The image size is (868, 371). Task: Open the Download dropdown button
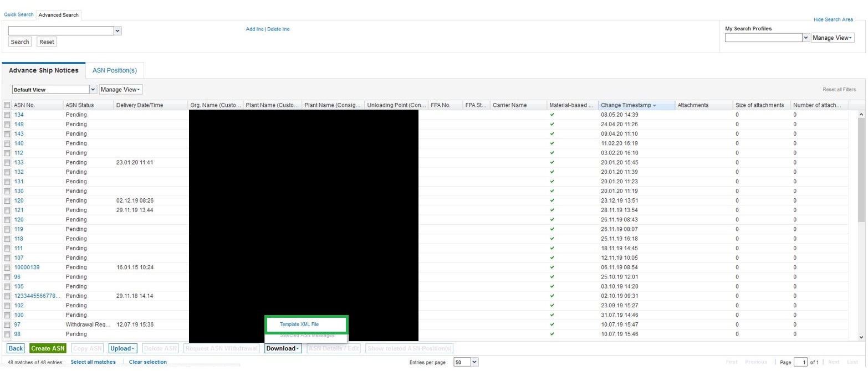point(283,348)
